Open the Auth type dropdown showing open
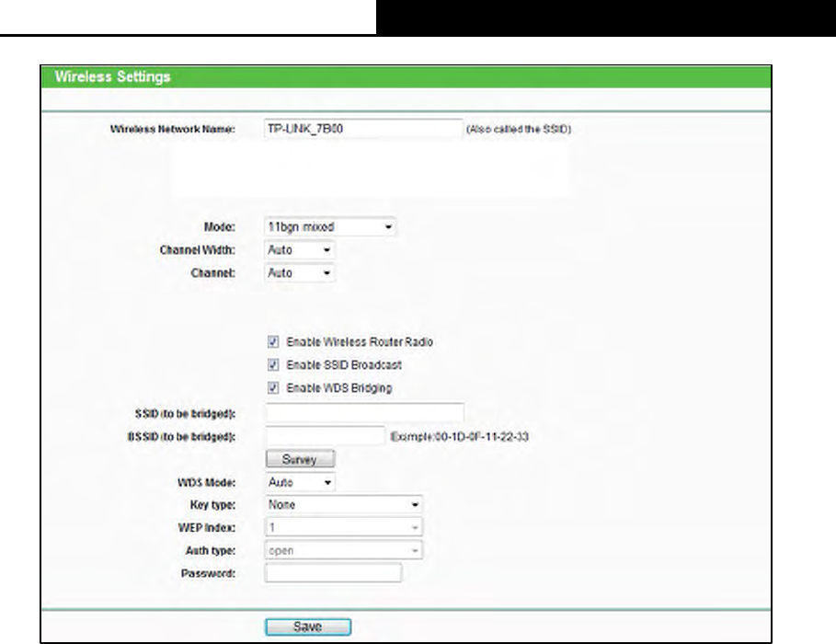 (343, 551)
